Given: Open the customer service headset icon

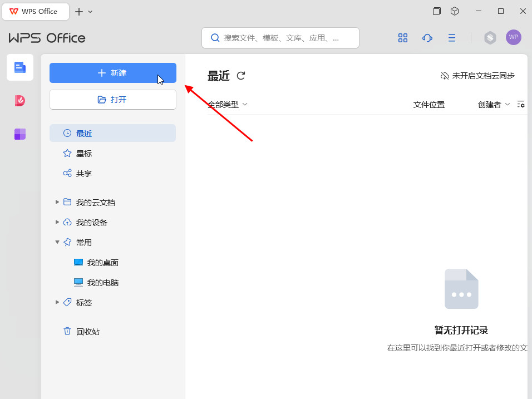Looking at the screenshot, I should point(427,38).
